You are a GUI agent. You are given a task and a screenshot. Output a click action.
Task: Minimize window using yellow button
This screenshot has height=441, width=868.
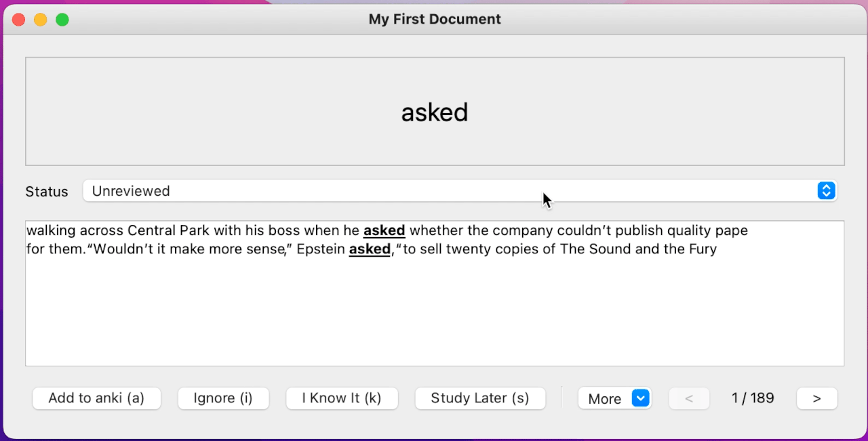[40, 20]
